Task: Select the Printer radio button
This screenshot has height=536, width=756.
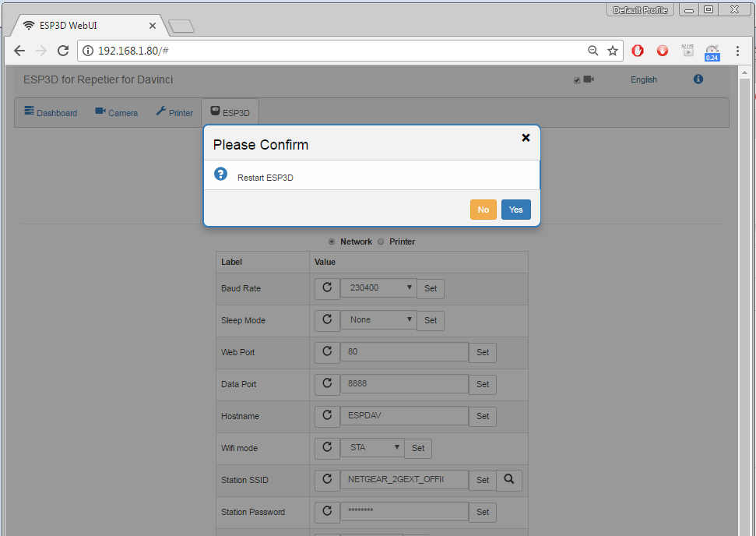Action: click(x=381, y=242)
